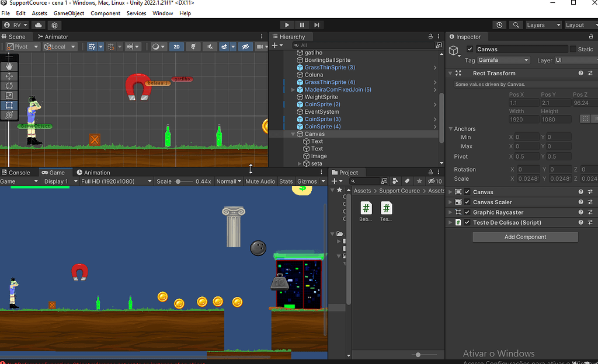
Task: Toggle the Canvas active checkbox in Inspector
Action: (x=470, y=48)
